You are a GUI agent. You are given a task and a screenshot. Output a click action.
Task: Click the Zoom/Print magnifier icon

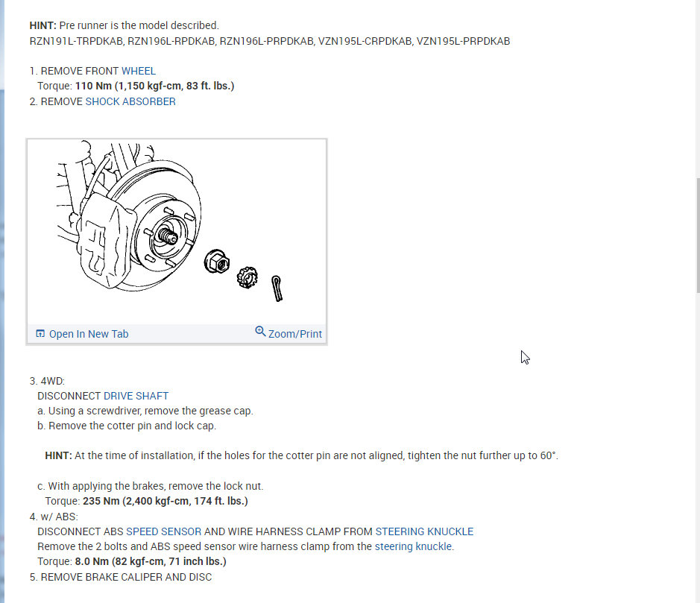click(260, 331)
